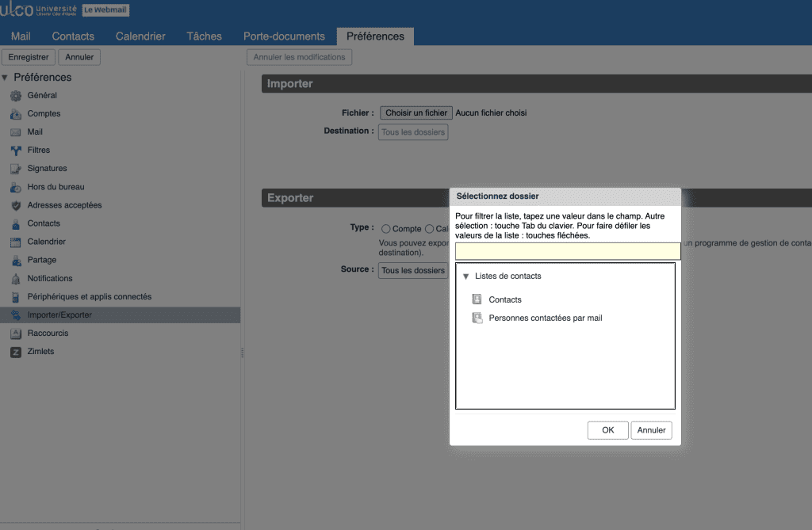Click the Notifications bell icon
This screenshot has height=530, width=812.
click(15, 279)
